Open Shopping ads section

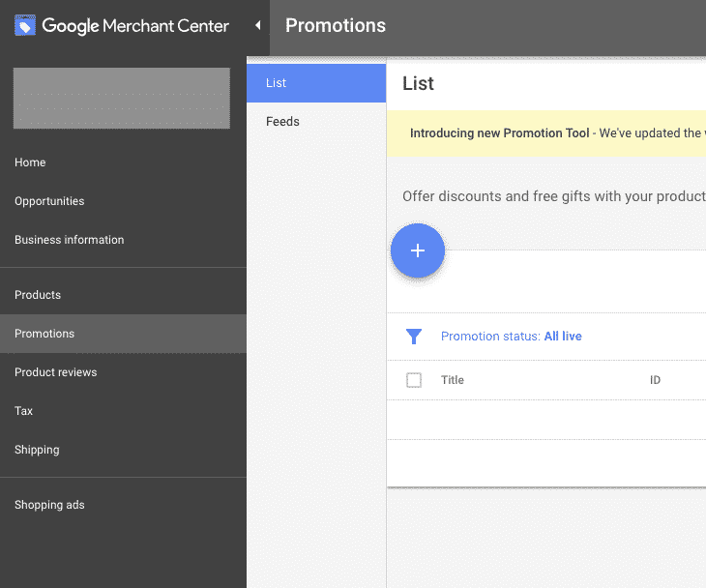click(123, 505)
